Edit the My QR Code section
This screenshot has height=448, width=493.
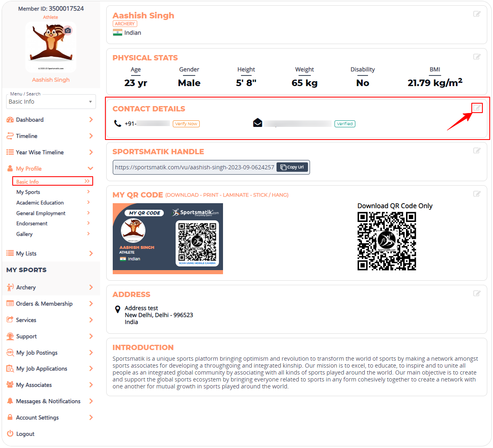(477, 194)
